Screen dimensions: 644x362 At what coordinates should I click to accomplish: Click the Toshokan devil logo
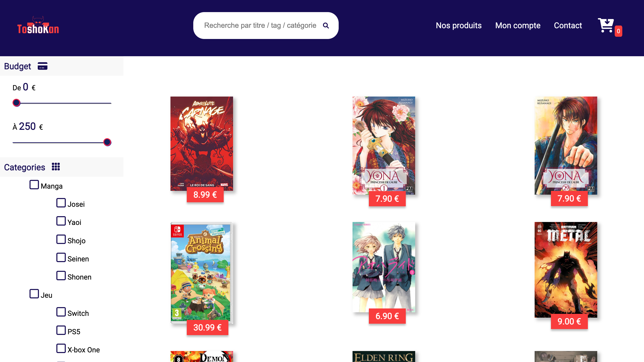tap(38, 25)
